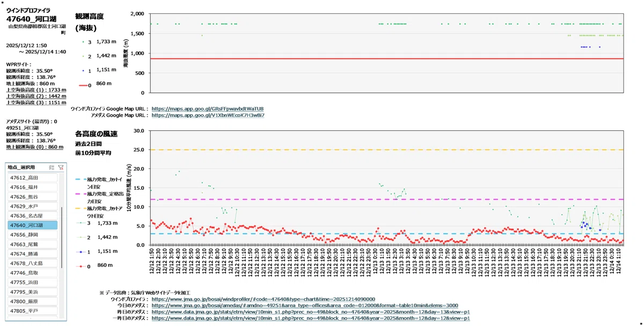Select slicer item 47663_尾鷲
This screenshot has width=644, height=328.
click(x=33, y=244)
